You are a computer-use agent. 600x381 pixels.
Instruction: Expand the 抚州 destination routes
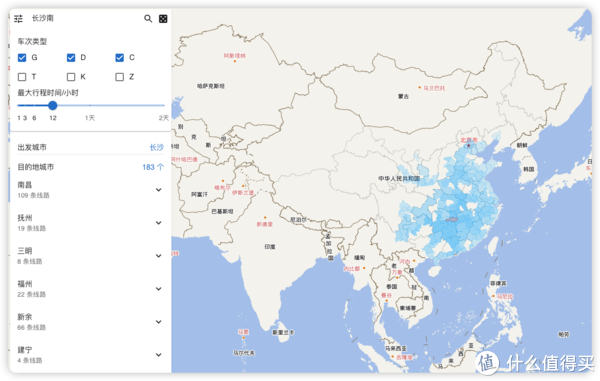click(x=158, y=223)
